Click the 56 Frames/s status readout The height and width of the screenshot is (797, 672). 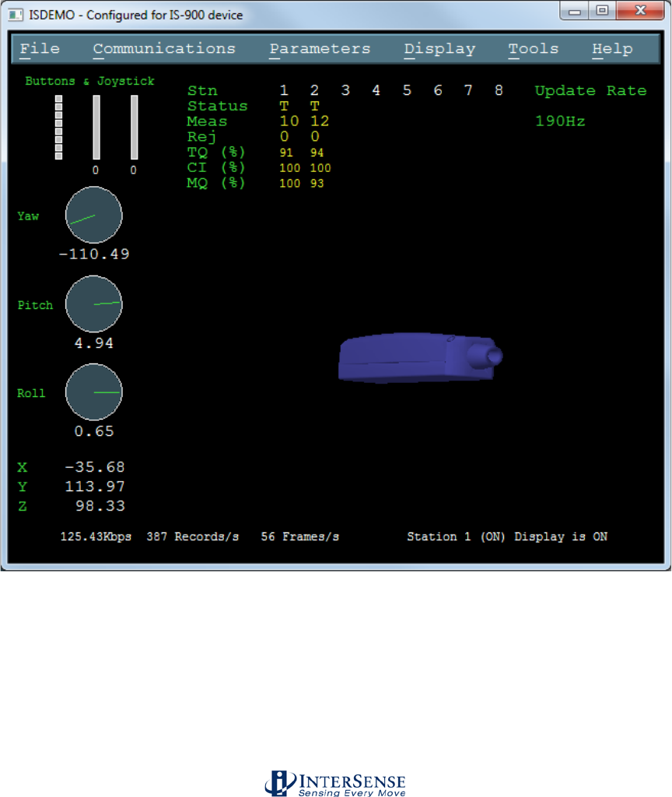coord(299,537)
